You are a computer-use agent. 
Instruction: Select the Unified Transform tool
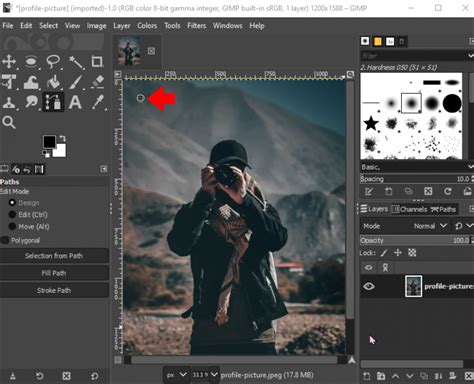point(9,82)
